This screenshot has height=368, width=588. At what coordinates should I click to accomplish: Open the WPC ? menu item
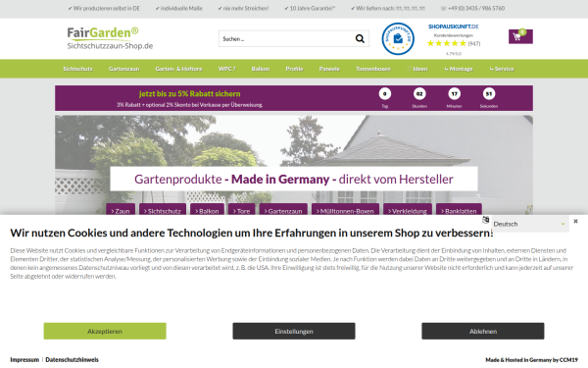227,69
